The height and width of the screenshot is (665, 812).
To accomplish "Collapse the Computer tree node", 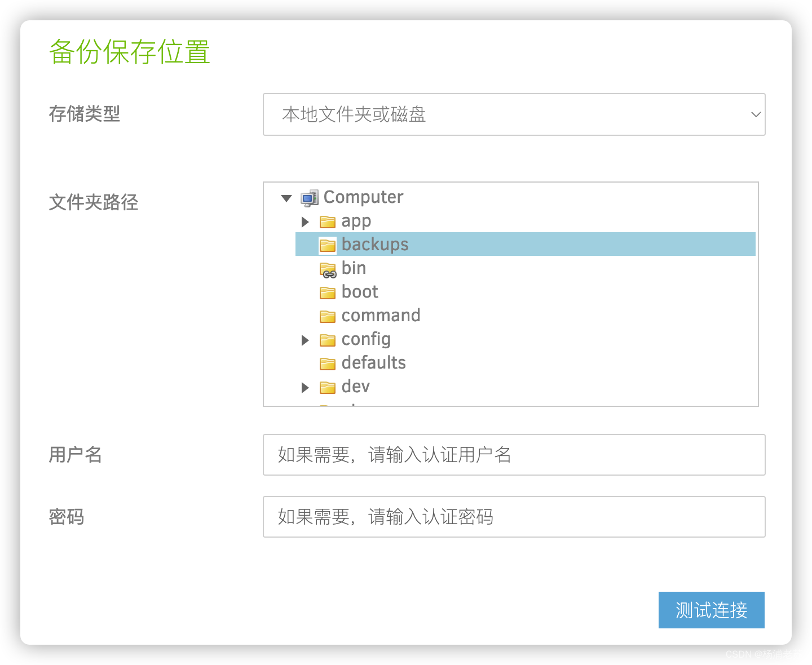I will [x=286, y=198].
